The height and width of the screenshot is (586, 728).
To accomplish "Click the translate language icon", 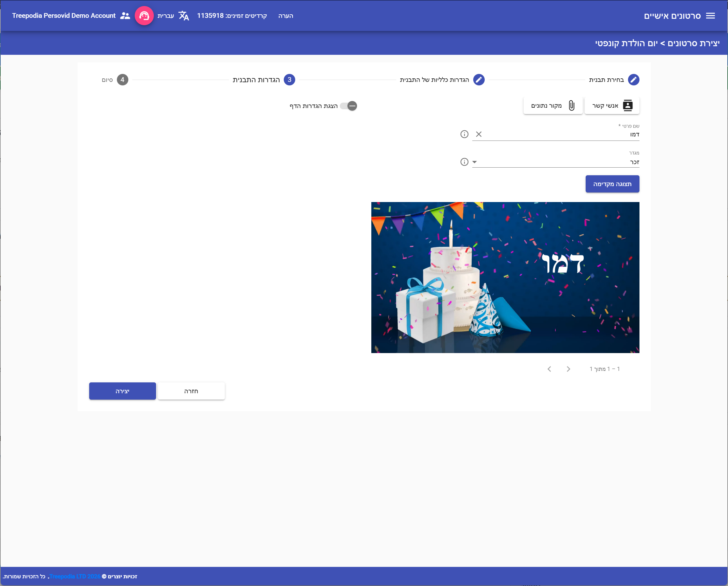I will 184,16.
